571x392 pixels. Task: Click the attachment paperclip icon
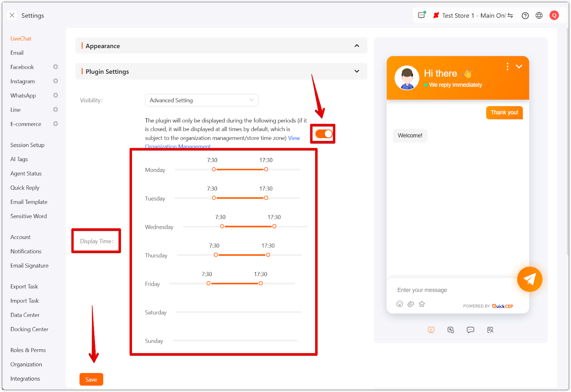tap(411, 304)
